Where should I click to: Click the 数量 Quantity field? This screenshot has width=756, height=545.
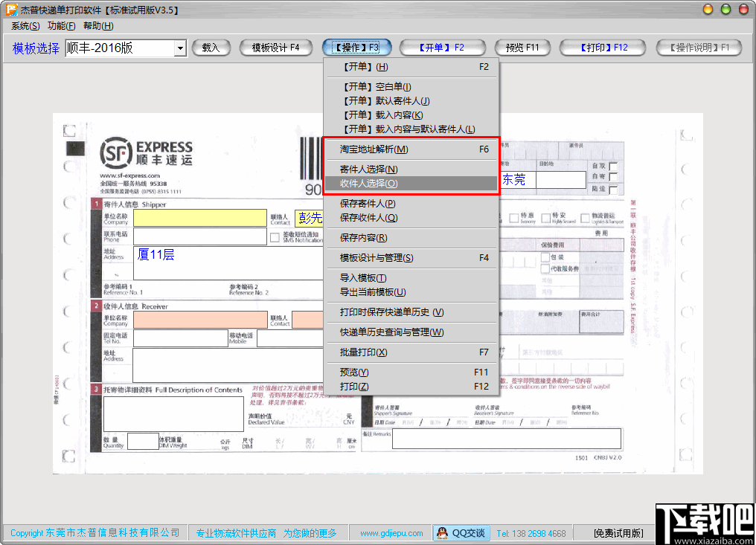(143, 442)
